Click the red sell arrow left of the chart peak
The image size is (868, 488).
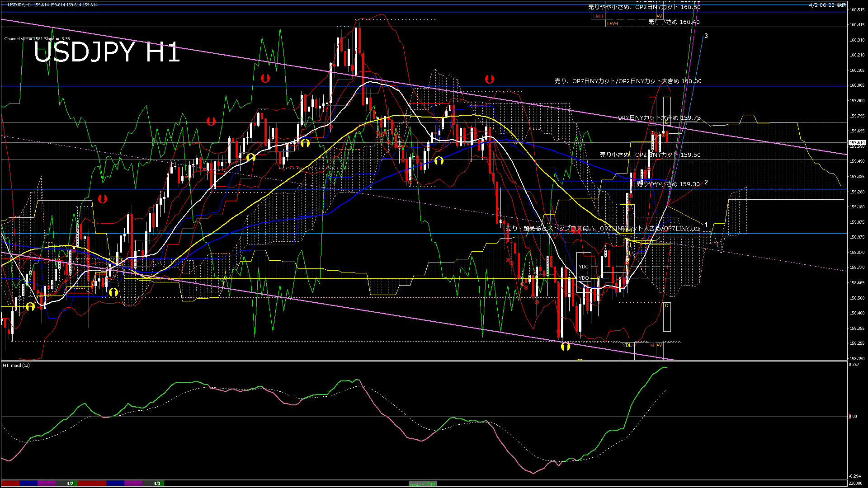pos(265,78)
